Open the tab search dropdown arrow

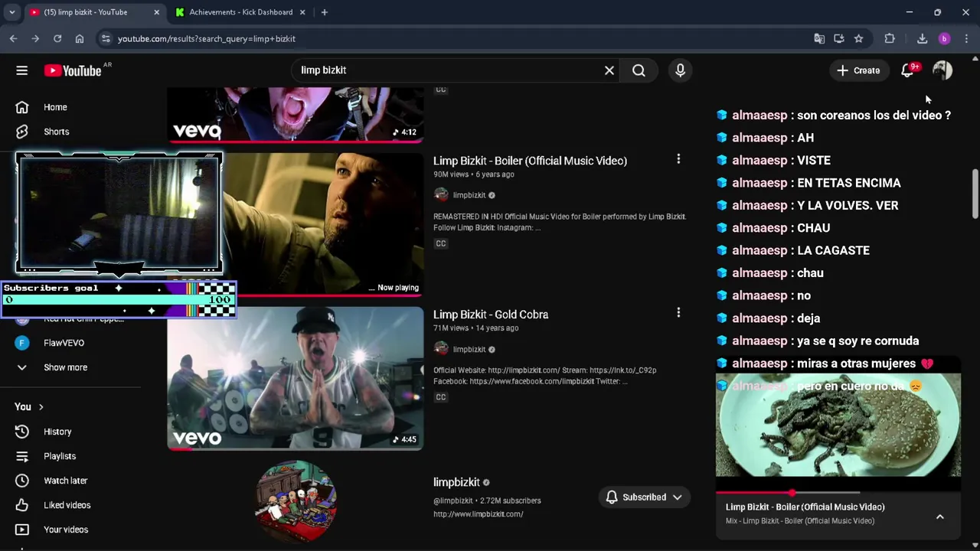pyautogui.click(x=11, y=12)
